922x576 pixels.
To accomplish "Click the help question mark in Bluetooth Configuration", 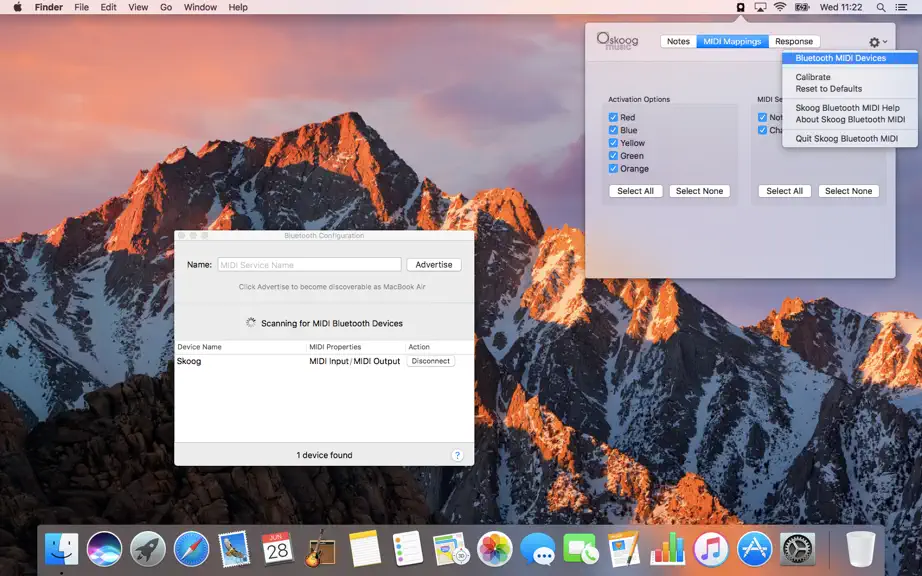I will (x=457, y=455).
